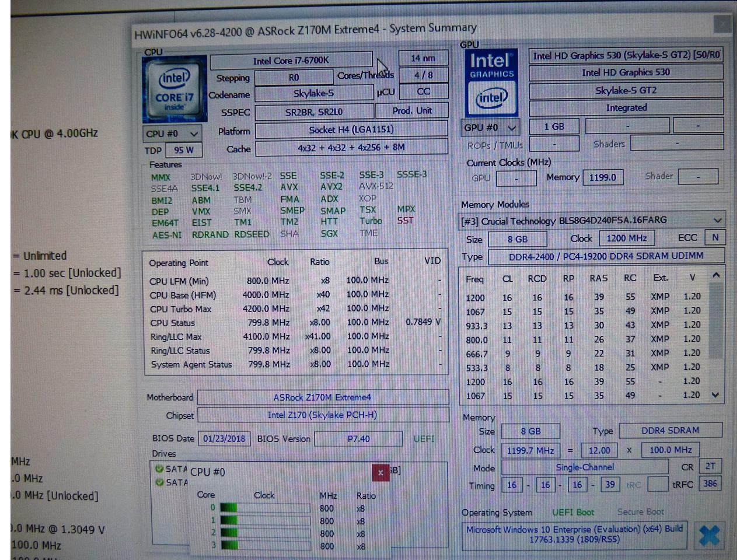Viewport: 747px width, 560px height.
Task: Close System Summary with the blue X
Action: [708, 535]
